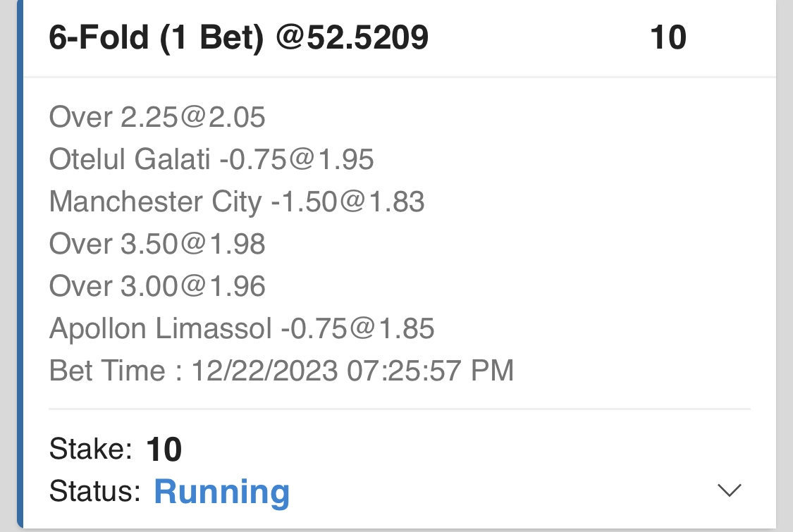
Task: Choose the Over 3.00@1.96 leg
Action: click(x=157, y=286)
